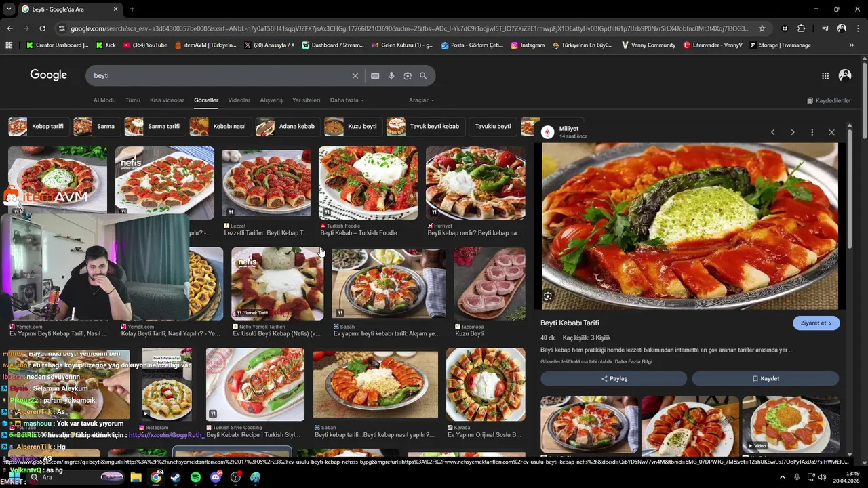The image size is (868, 488).
Task: Select the Videolar tab
Action: tap(239, 100)
